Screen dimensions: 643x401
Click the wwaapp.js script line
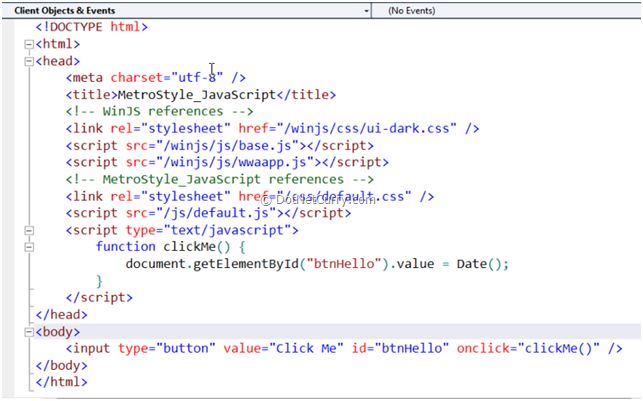click(227, 162)
